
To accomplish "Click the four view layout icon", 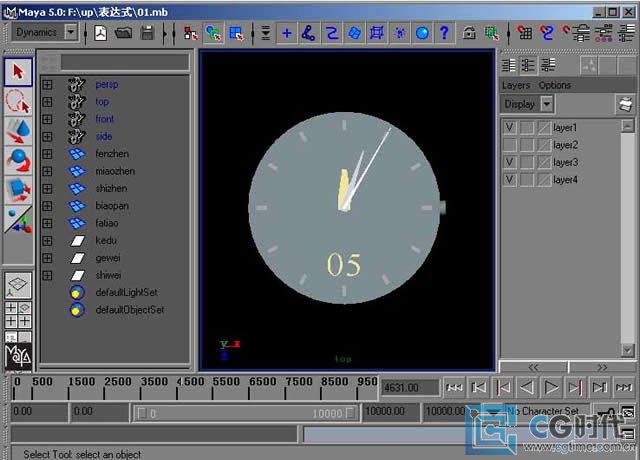I will (18, 315).
